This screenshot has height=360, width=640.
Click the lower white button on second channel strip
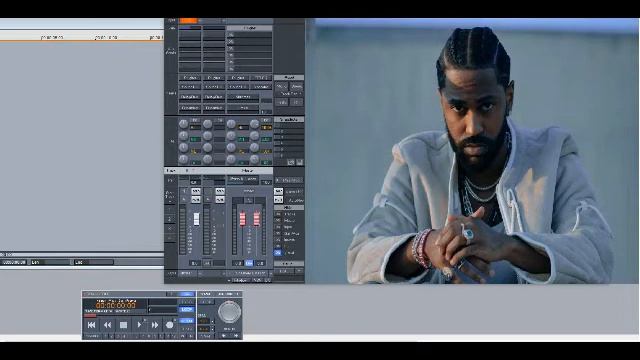(220, 200)
